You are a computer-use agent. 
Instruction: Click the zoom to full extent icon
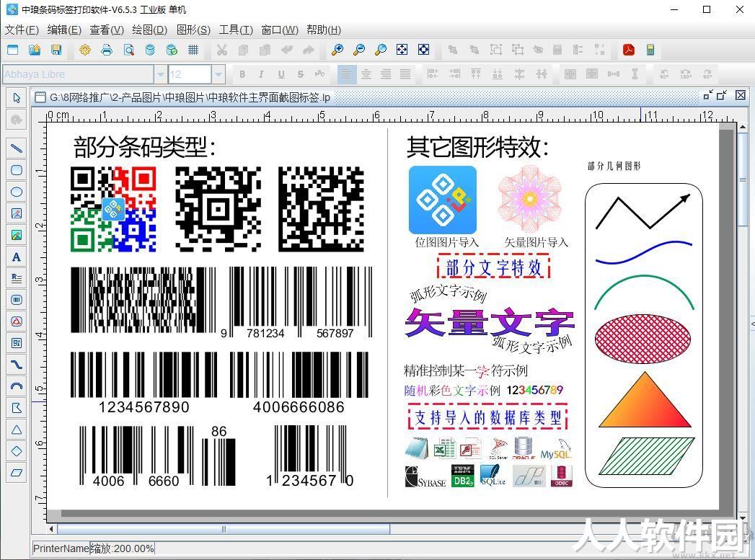point(424,50)
